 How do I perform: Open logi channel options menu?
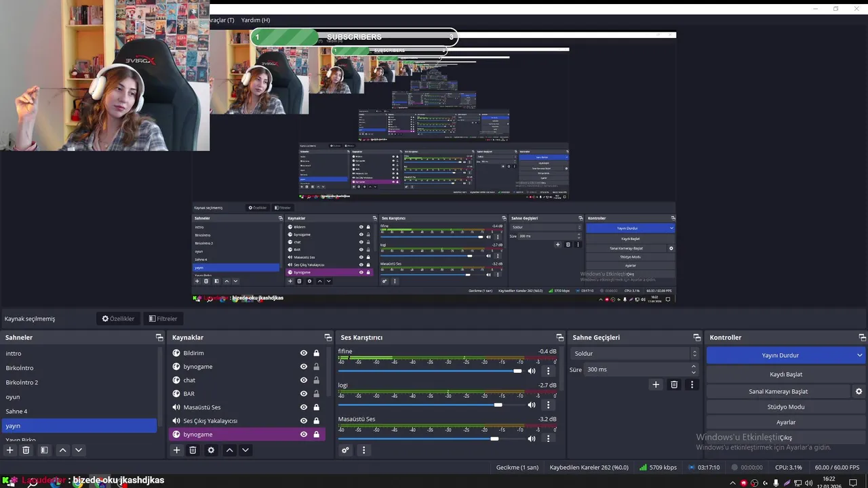pos(549,405)
